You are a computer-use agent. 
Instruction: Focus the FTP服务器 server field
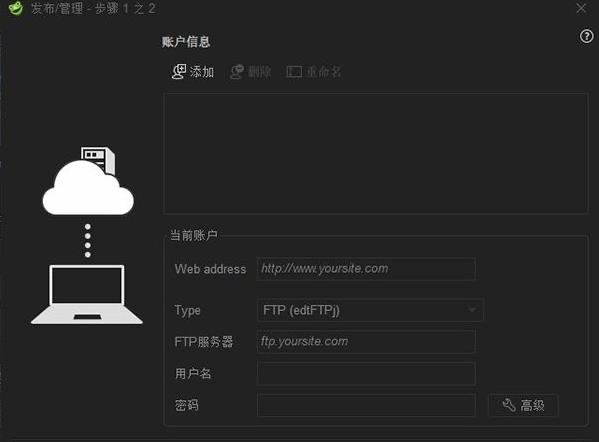point(366,341)
